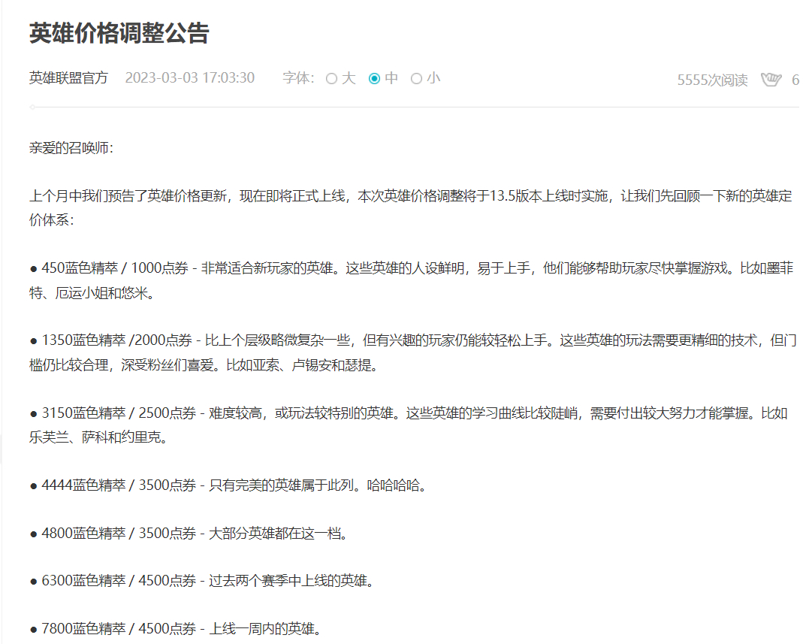Click the text 特、厄运小姐和悠米。
This screenshot has height=644, width=812.
click(92, 293)
